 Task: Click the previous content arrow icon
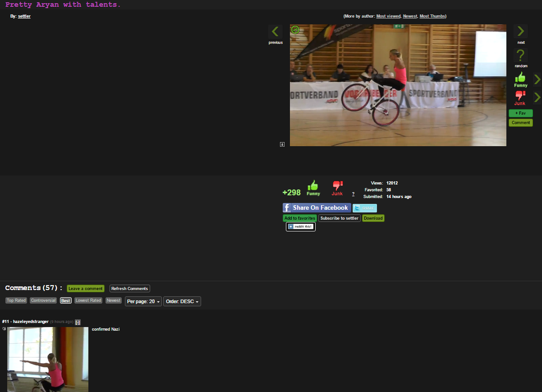pos(275,32)
